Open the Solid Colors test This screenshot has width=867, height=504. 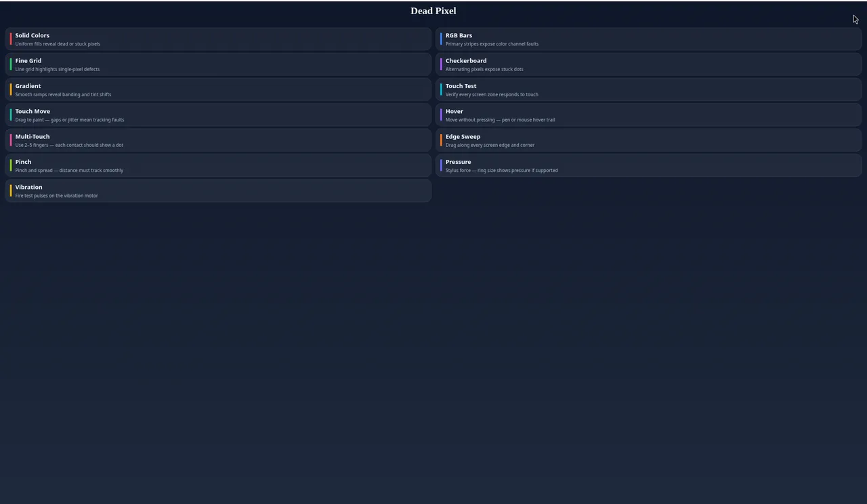click(x=218, y=39)
